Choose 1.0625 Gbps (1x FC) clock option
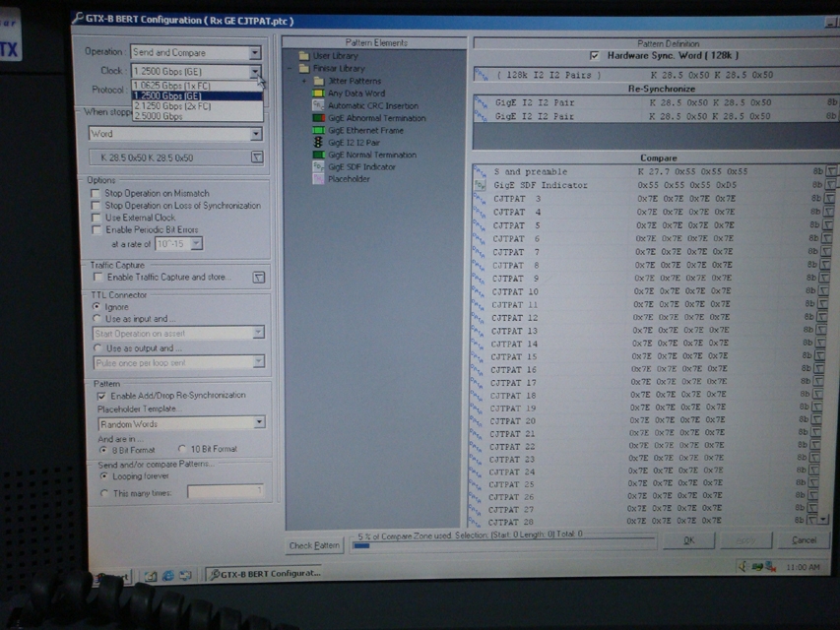The image size is (840, 630). pyautogui.click(x=197, y=86)
